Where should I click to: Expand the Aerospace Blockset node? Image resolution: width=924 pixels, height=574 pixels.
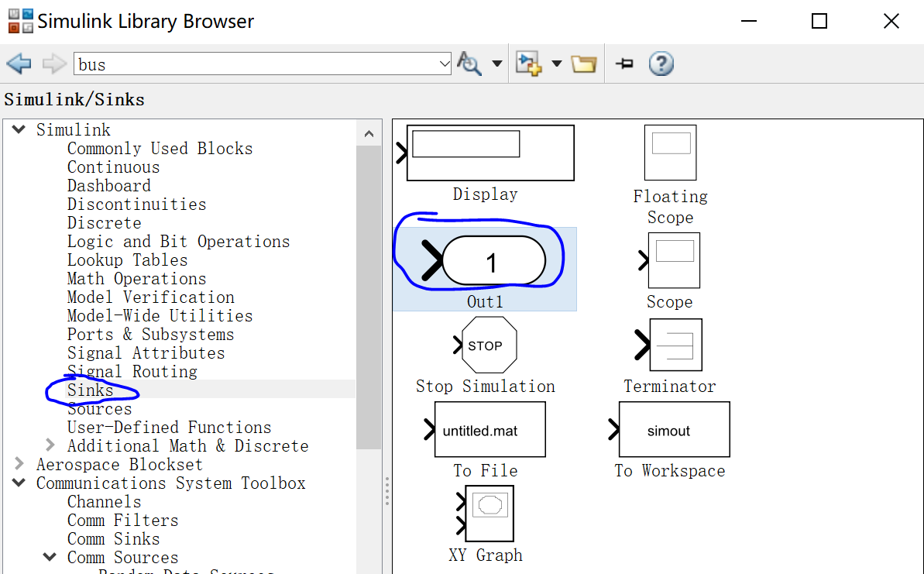click(19, 464)
